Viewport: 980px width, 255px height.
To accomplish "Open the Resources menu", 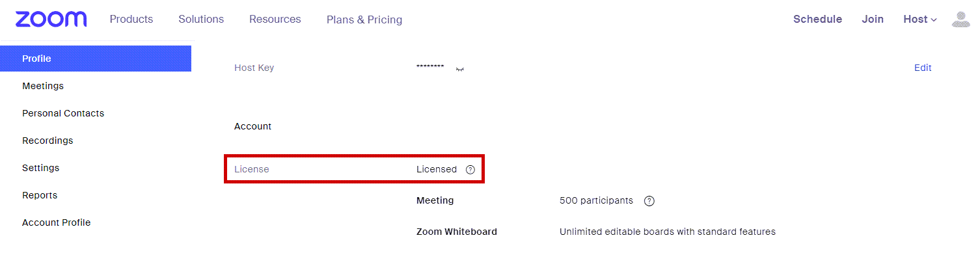I will (275, 20).
